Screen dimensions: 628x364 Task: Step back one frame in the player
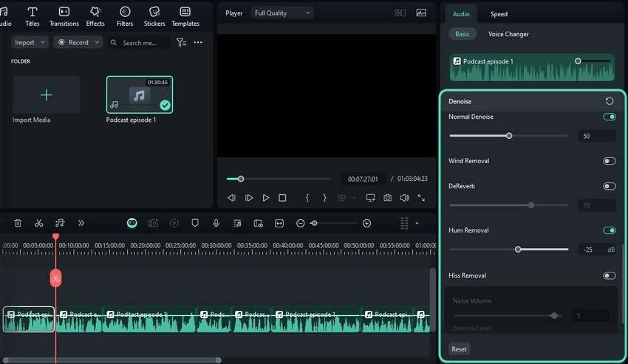point(231,198)
